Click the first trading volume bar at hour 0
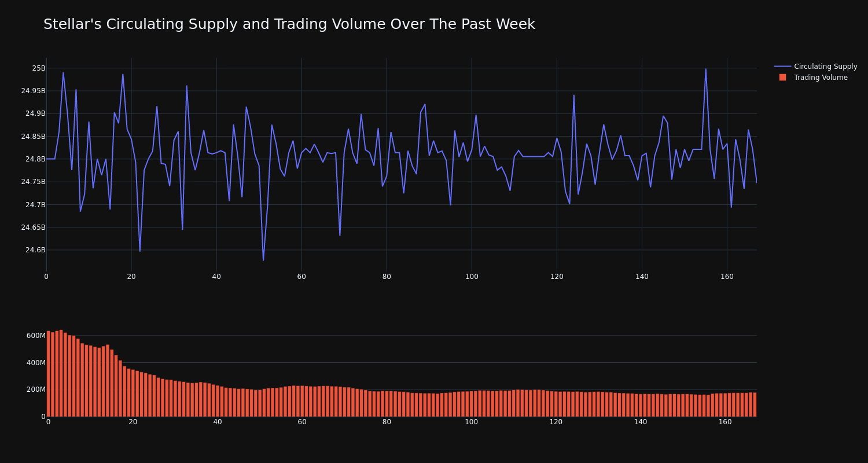Viewport: 868px width, 463px height. (x=48, y=374)
